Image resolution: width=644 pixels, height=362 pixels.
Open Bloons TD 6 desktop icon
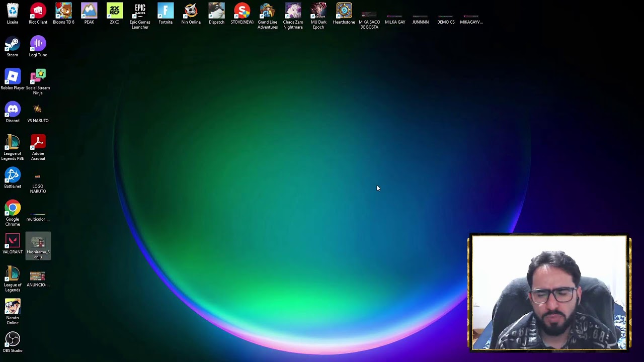point(63,14)
